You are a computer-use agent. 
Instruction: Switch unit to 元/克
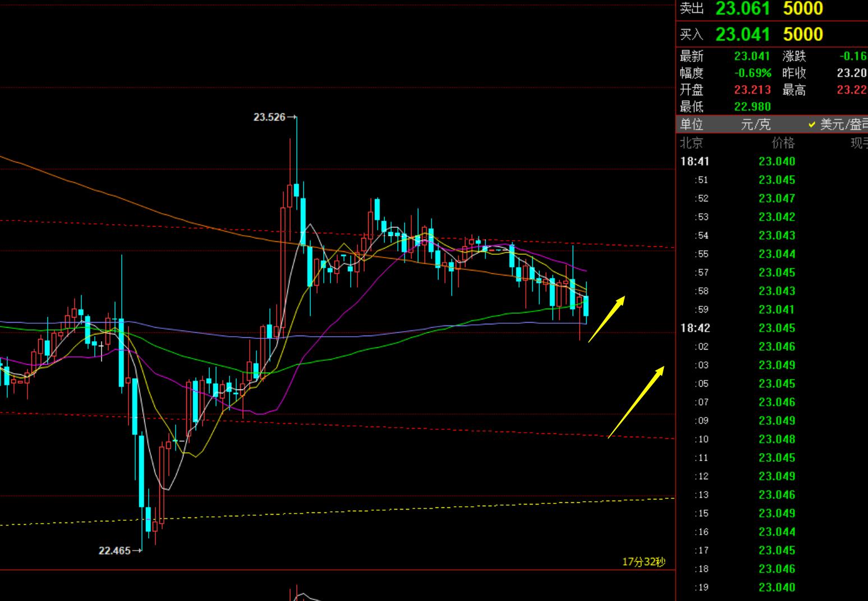[x=755, y=124]
